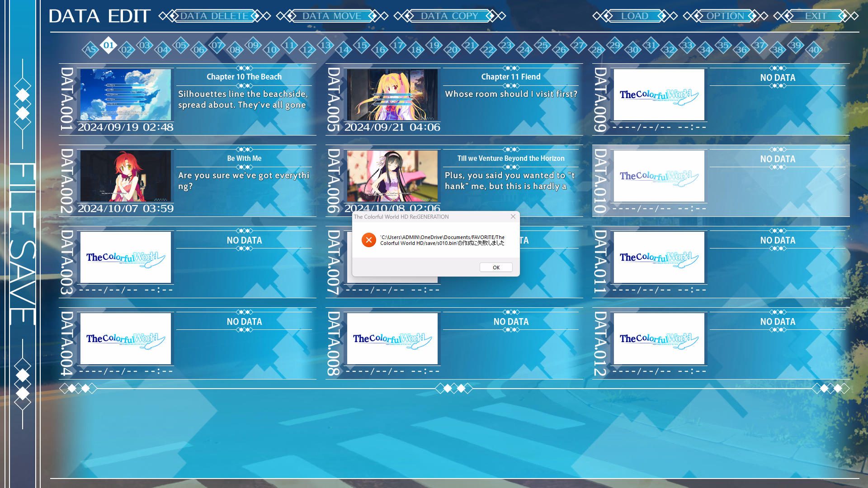Switch to page 10 tab
The width and height of the screenshot is (868, 488).
pyautogui.click(x=271, y=50)
